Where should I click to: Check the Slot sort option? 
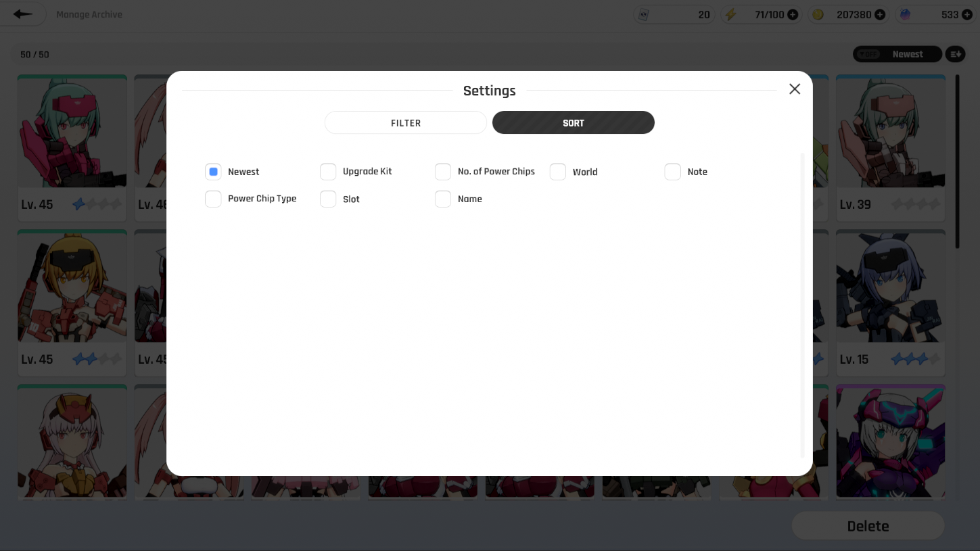328,199
